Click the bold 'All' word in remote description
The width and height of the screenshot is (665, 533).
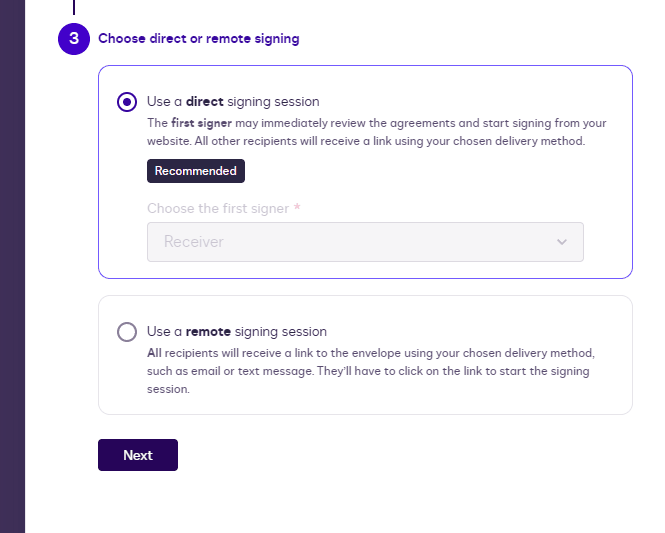click(x=154, y=353)
